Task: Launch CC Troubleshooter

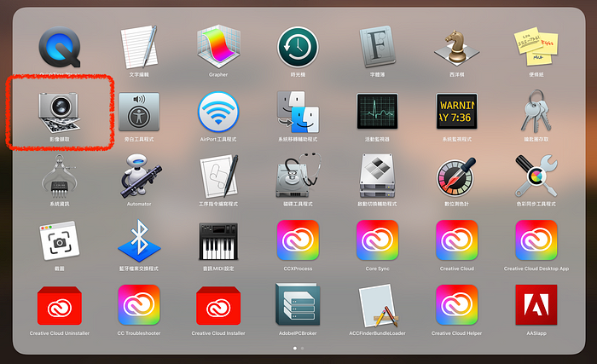Action: point(139,305)
